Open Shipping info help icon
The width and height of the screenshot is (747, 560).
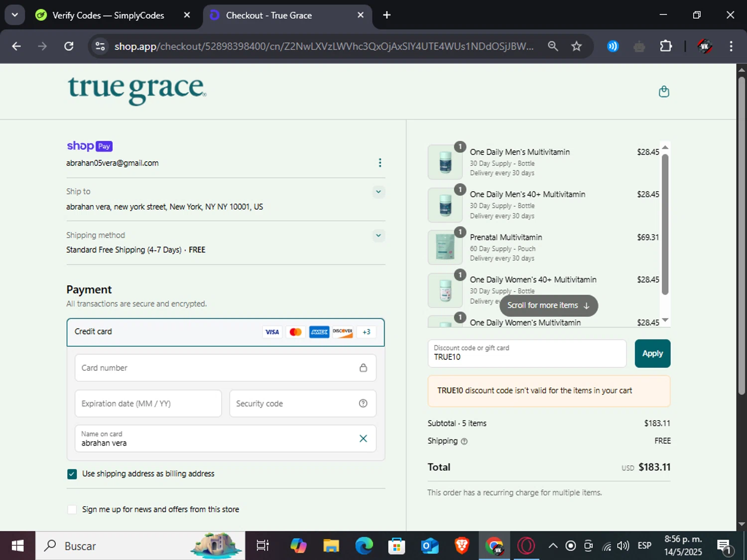coord(464,442)
